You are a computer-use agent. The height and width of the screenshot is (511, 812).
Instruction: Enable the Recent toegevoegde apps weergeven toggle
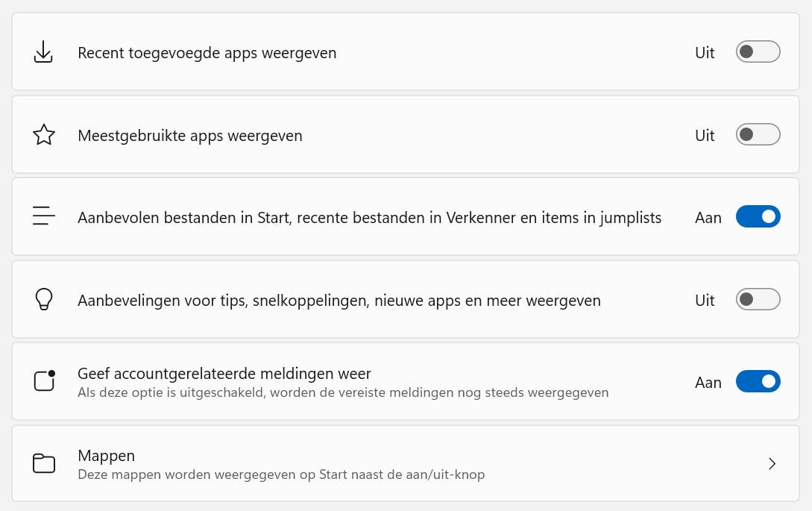click(x=758, y=52)
